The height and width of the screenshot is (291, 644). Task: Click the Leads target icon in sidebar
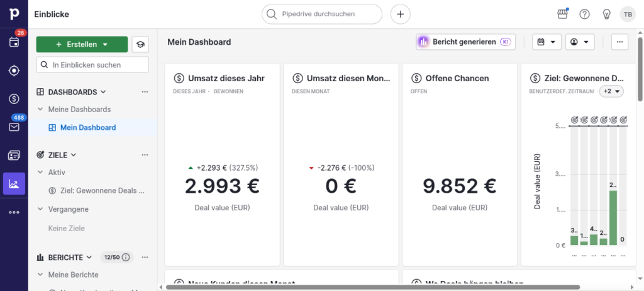coord(14,71)
